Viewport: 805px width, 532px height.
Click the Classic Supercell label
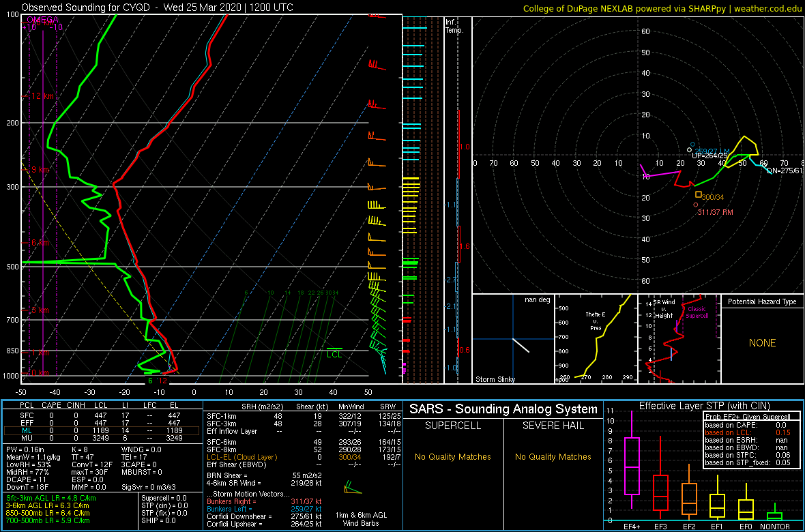[x=698, y=312]
